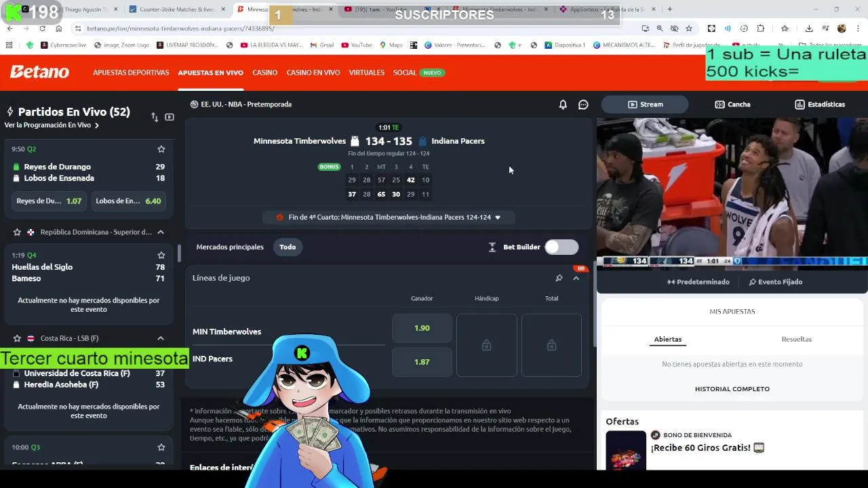Click the Universidad de Costa Rica (F) row
The image size is (868, 488).
[x=88, y=373]
